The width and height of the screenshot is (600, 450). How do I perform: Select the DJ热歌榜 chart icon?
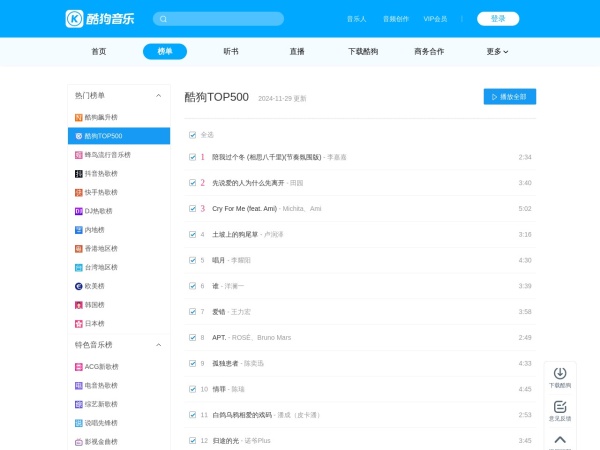79,211
